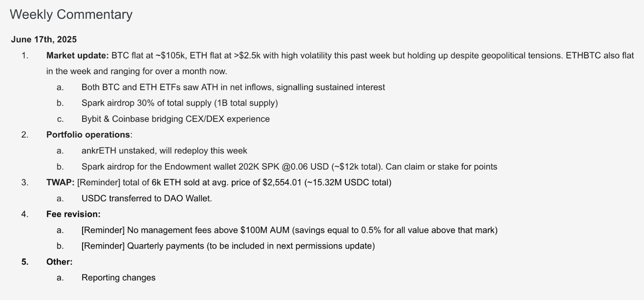Click the $2,554.01 average price text
Image resolution: width=644 pixels, height=300 pixels.
282,182
